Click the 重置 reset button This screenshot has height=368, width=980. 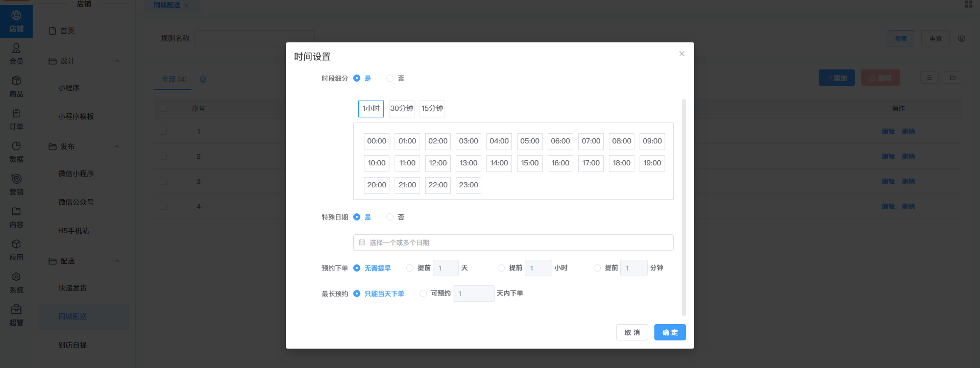(936, 38)
